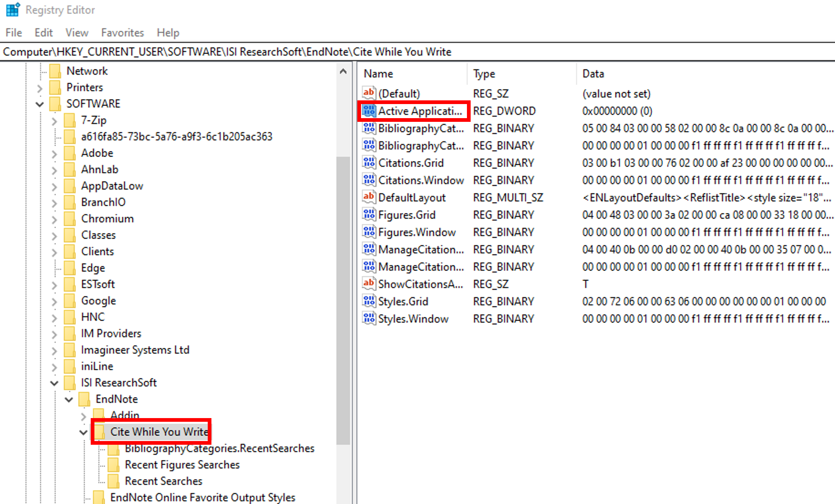This screenshot has height=504, width=835.
Task: Click the (value not set) data cell
Action: (x=617, y=94)
